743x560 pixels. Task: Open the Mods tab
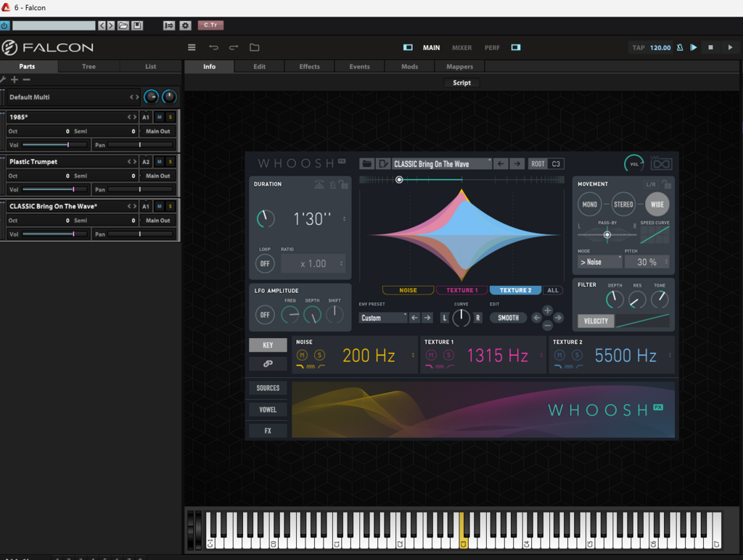point(409,66)
